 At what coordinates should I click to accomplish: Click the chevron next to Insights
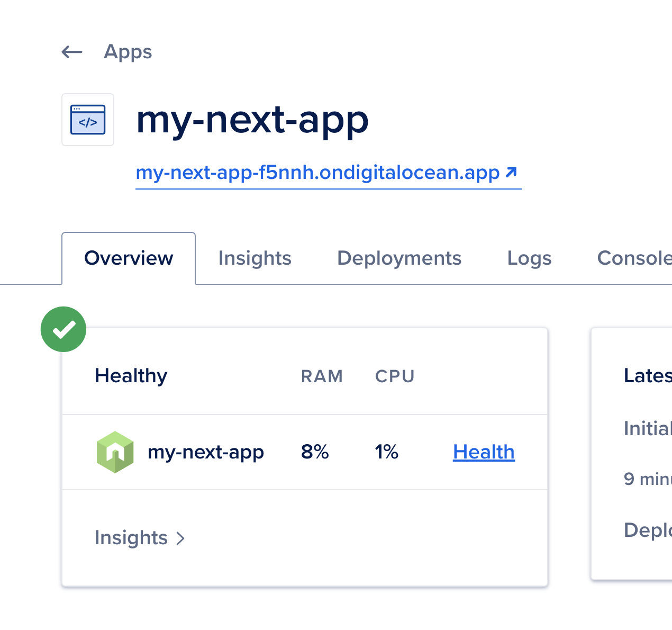pyautogui.click(x=180, y=538)
